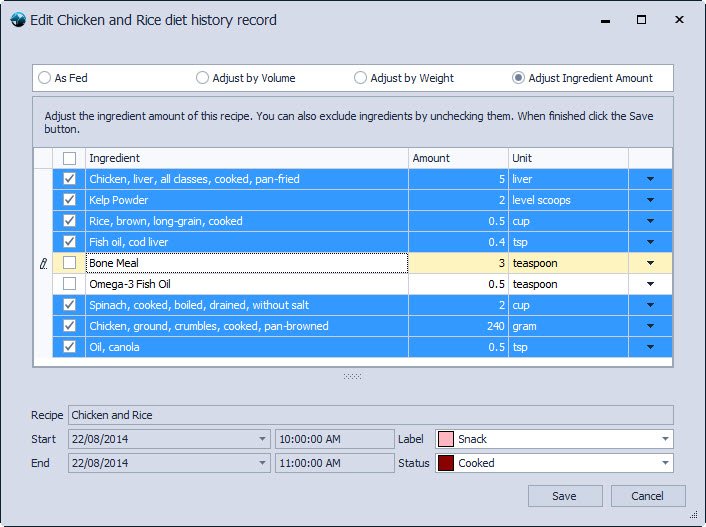This screenshot has height=527, width=706.
Task: Enable the Omega-3 Fish Oil checkbox
Action: 69,284
